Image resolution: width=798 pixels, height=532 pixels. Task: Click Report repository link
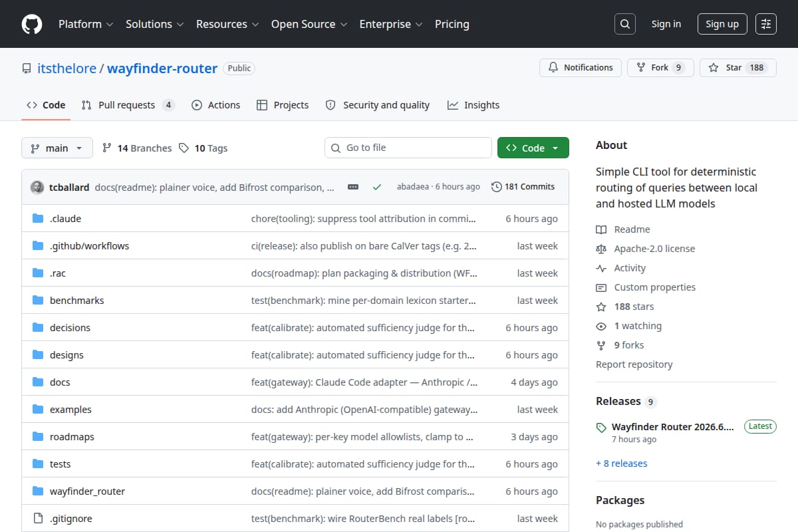[x=634, y=364]
